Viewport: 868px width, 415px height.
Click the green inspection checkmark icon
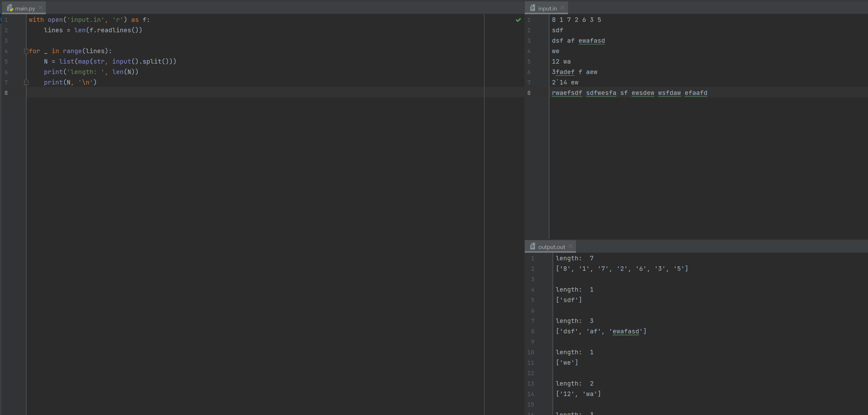click(x=518, y=20)
